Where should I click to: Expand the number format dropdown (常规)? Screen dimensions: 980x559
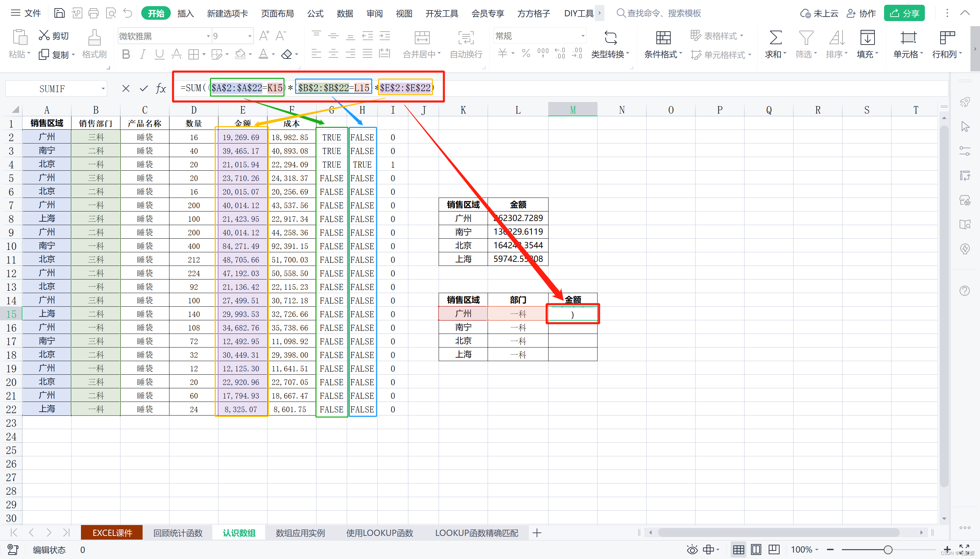(583, 36)
